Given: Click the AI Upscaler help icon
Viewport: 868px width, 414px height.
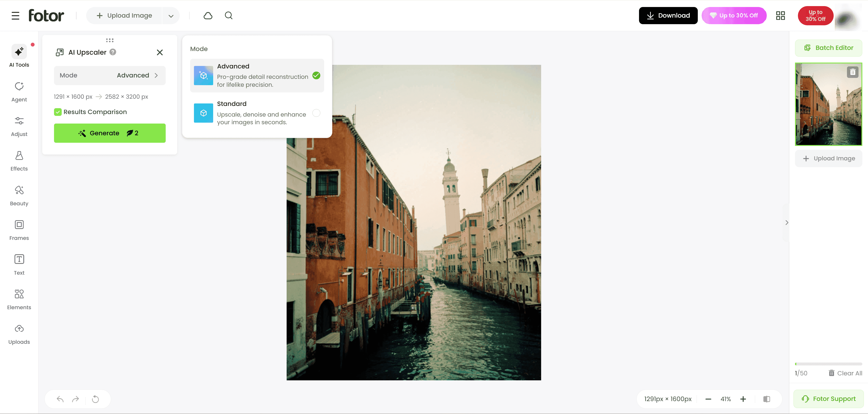Looking at the screenshot, I should pos(113,52).
